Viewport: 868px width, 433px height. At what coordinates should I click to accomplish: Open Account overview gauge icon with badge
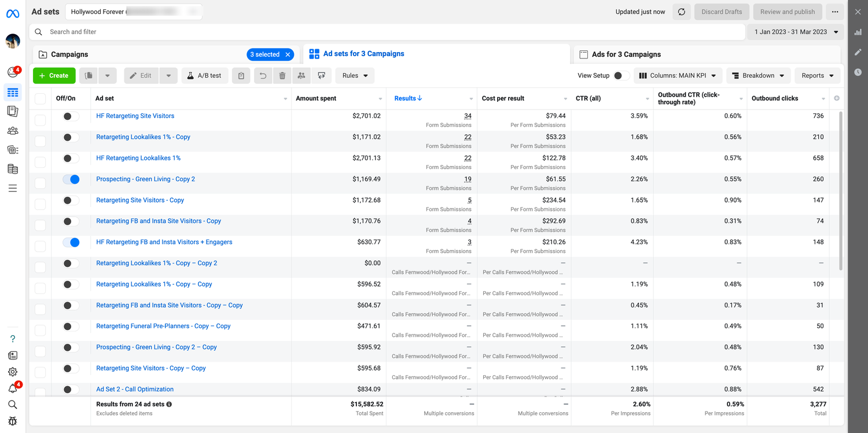click(x=13, y=72)
